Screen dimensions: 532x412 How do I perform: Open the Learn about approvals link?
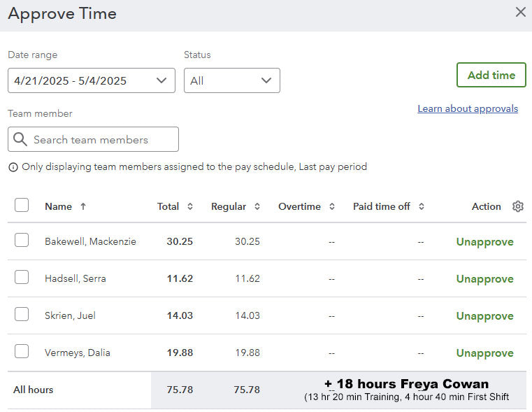(468, 108)
